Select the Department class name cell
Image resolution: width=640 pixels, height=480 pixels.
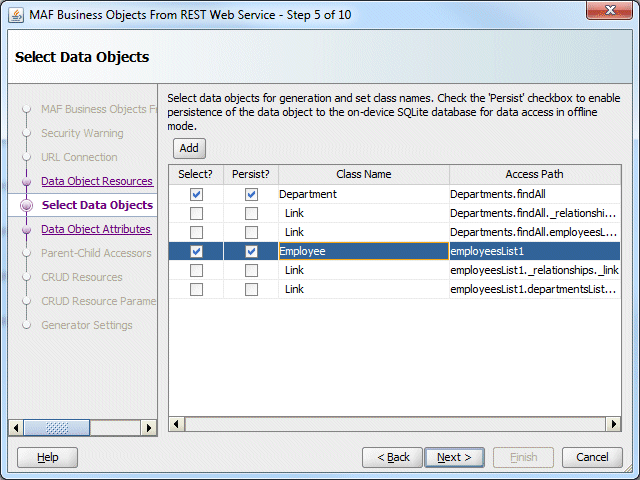(364, 194)
